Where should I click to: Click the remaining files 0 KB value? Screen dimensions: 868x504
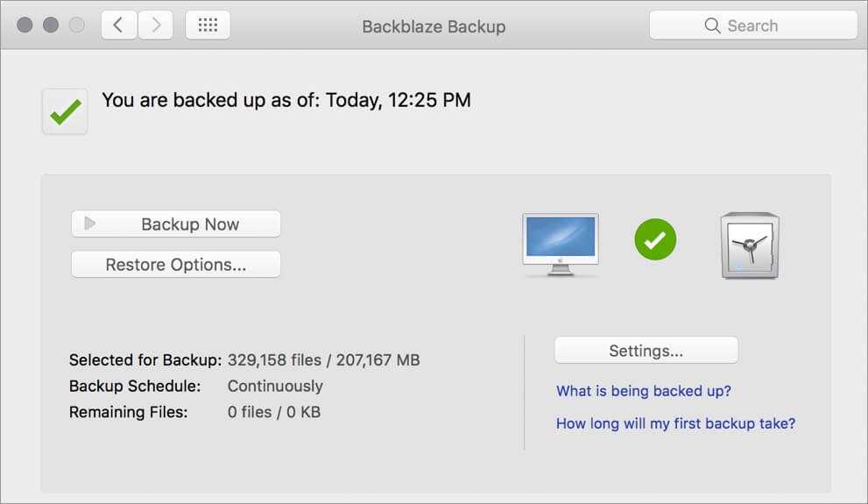click(x=274, y=411)
